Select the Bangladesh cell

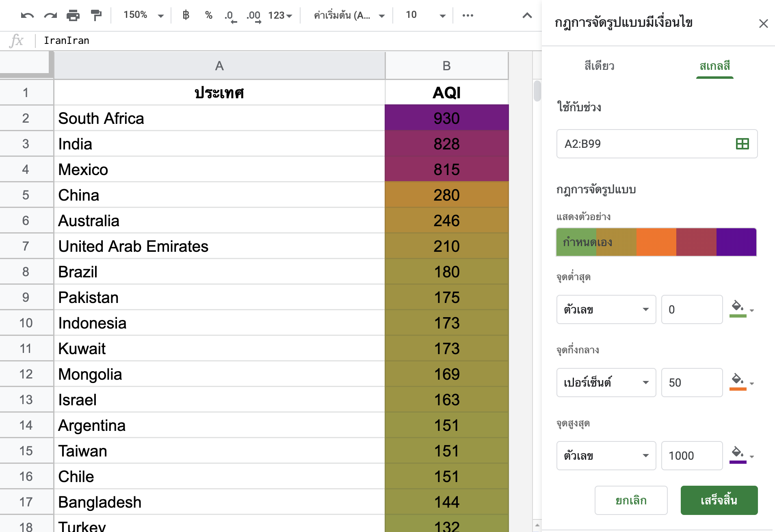click(219, 502)
